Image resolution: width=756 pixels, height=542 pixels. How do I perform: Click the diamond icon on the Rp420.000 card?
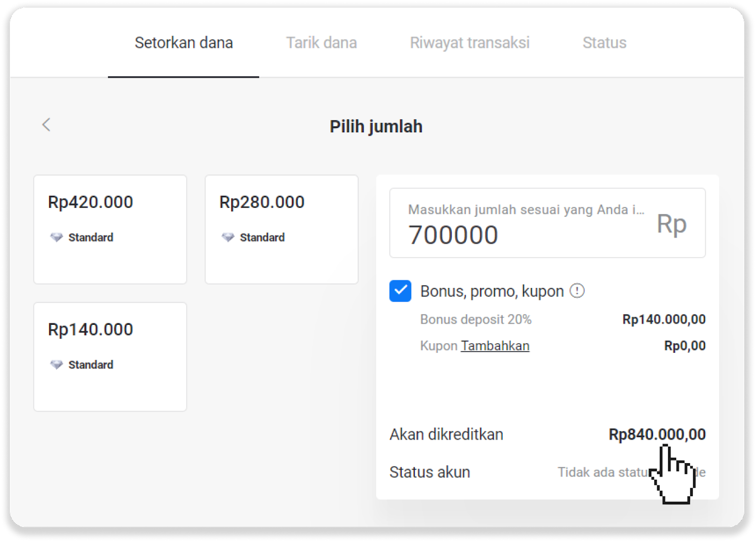click(x=57, y=237)
